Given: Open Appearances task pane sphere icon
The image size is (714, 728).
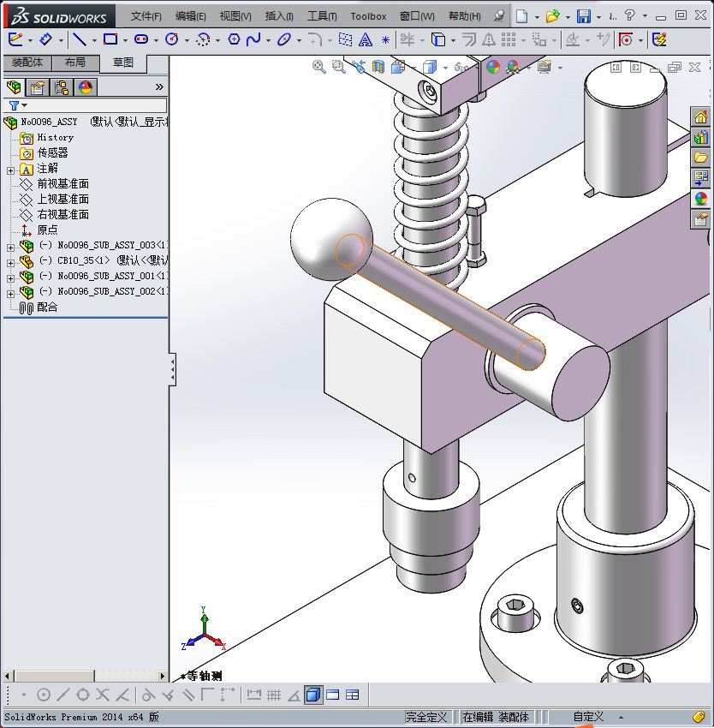Looking at the screenshot, I should point(701,198).
